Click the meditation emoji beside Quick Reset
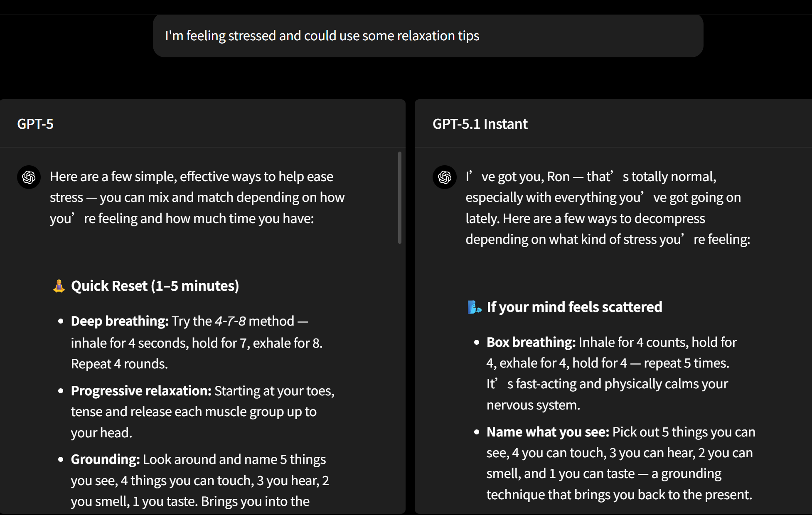Viewport: 812px width, 515px height. 59,286
